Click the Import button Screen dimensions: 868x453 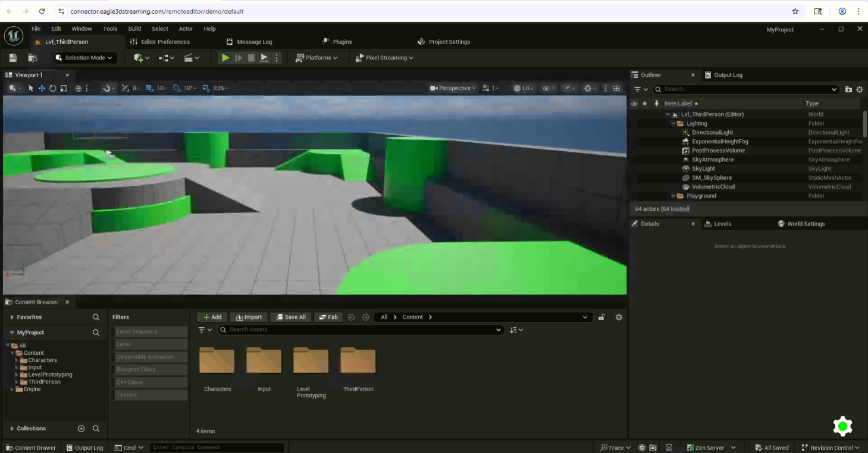click(249, 317)
